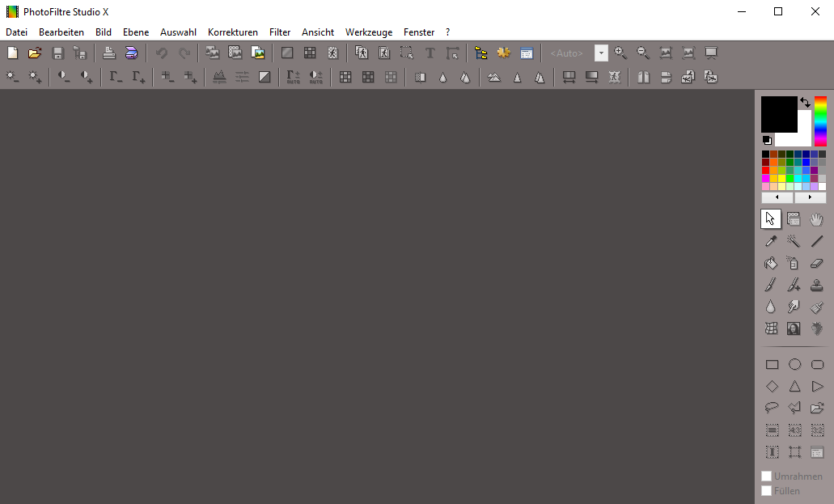Select the Line tool
This screenshot has width=834, height=504.
point(816,241)
